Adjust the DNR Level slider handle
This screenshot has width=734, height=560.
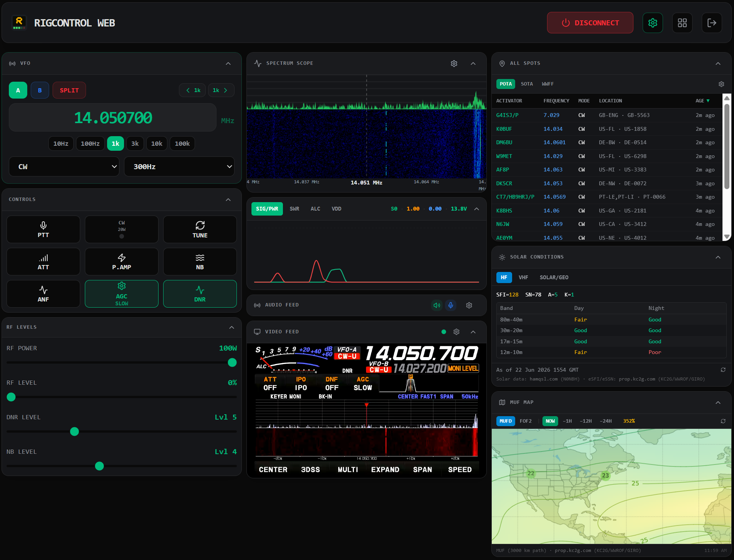point(74,432)
